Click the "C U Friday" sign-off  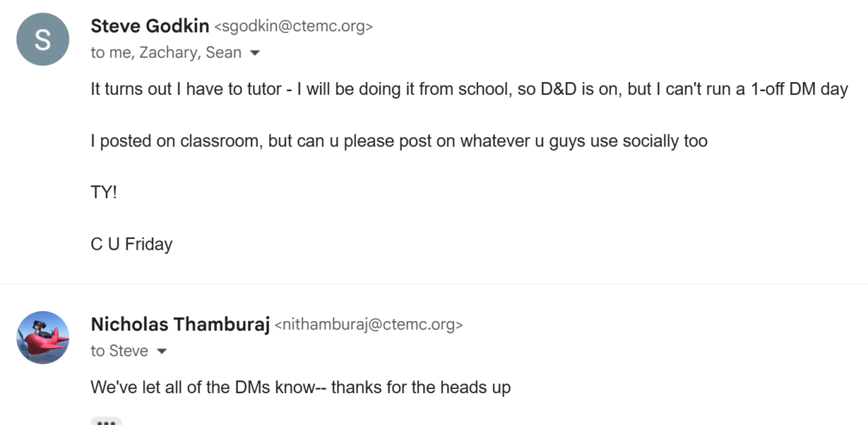[132, 244]
